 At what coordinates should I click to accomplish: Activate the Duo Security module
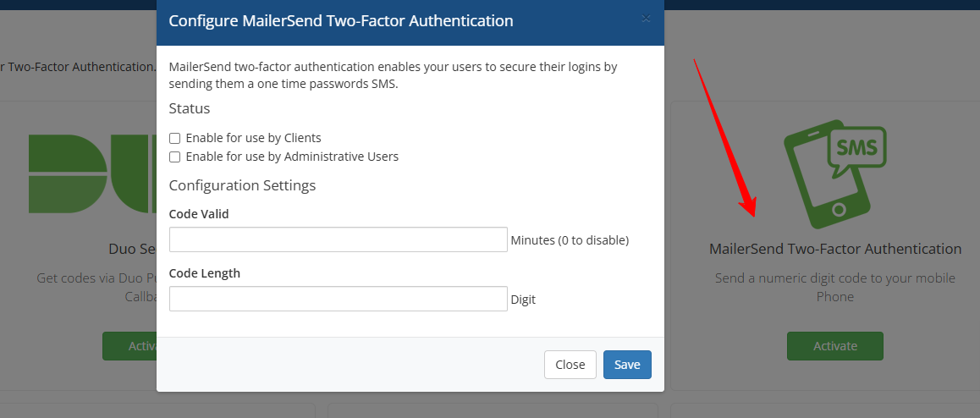pyautogui.click(x=129, y=346)
